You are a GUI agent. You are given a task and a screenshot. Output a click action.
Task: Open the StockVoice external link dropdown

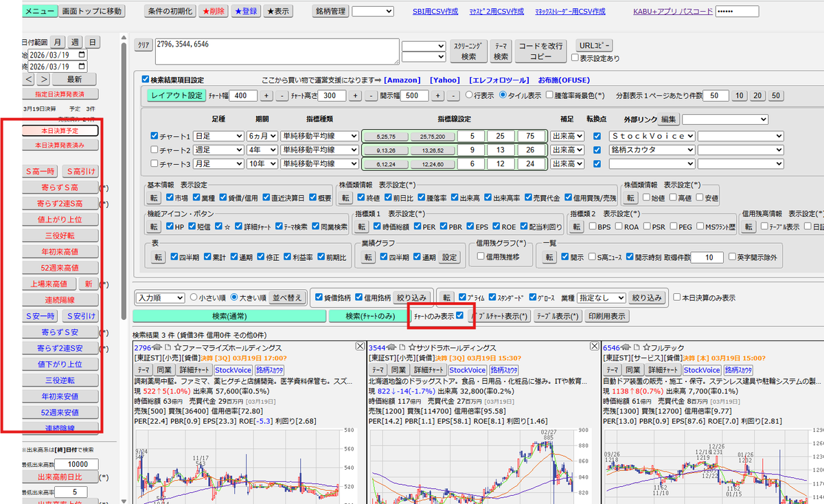[x=651, y=136]
